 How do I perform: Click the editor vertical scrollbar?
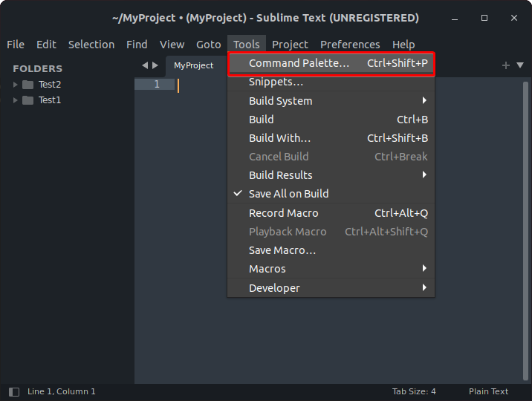click(x=525, y=232)
